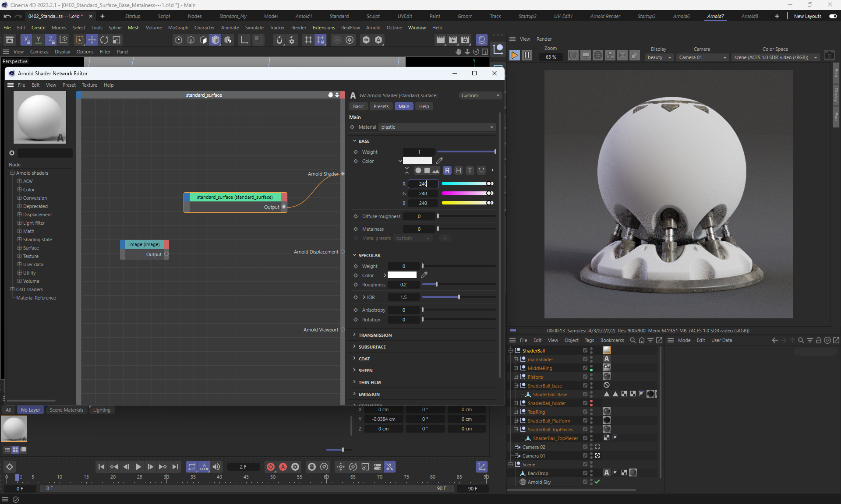Toggle the Arnold Sky enable checkmark
This screenshot has width=841, height=504.
597,482
